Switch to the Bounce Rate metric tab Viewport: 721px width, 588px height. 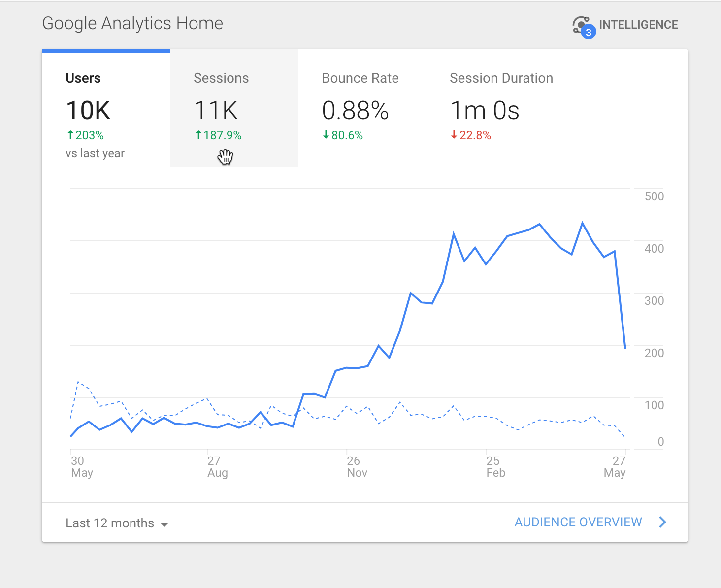point(362,108)
